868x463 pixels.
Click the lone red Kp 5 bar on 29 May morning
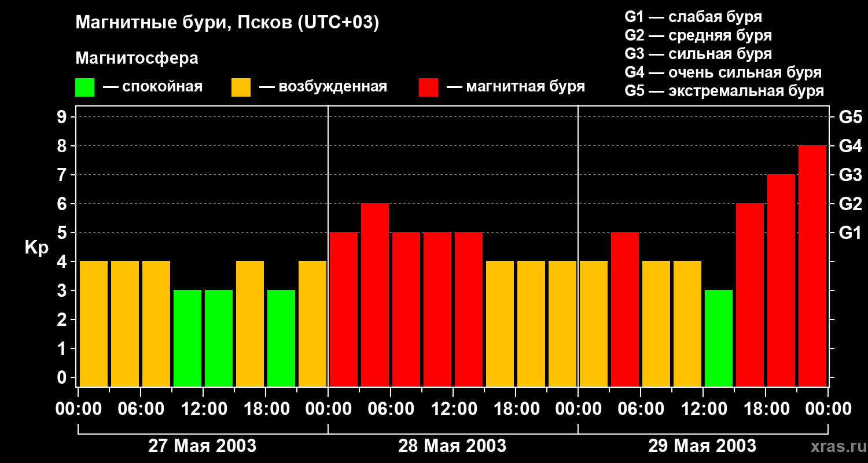[625, 310]
